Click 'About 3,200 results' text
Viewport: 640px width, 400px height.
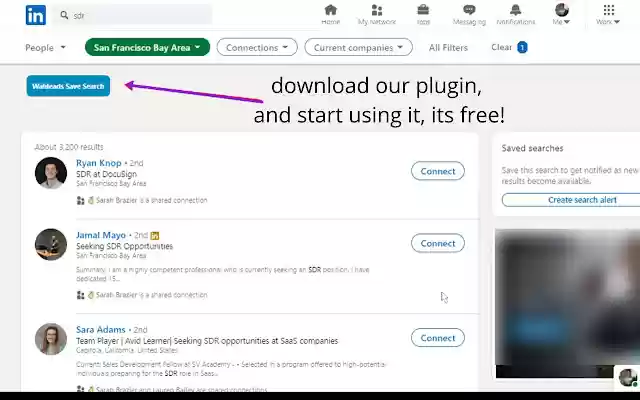tap(69, 147)
